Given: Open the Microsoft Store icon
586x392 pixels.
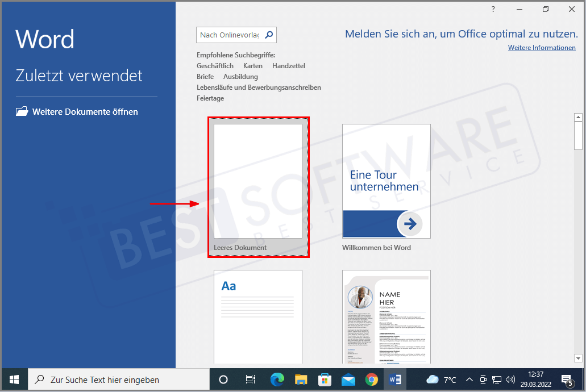Looking at the screenshot, I should point(324,379).
